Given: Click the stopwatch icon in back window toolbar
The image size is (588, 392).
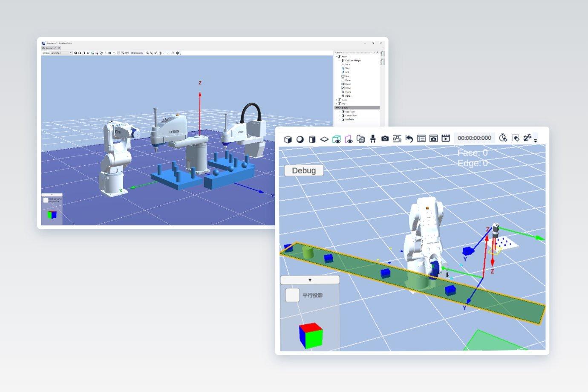Looking at the screenshot, I should pyautogui.click(x=147, y=53).
